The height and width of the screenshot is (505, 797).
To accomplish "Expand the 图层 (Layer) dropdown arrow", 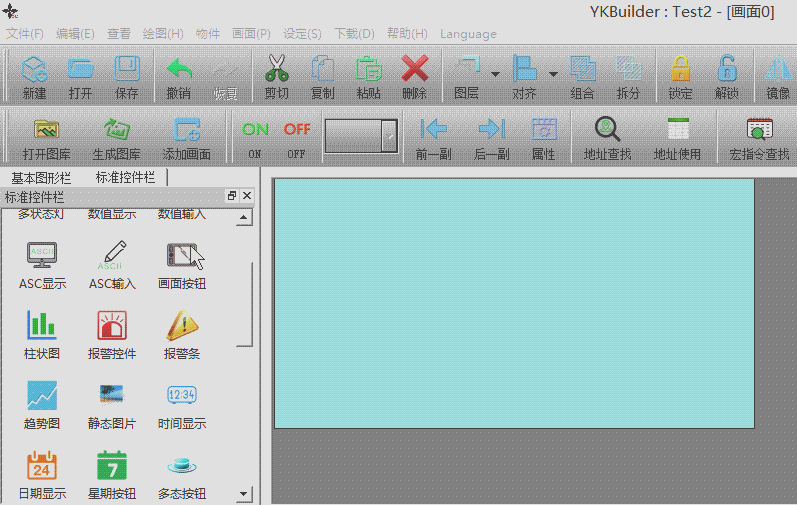I will coord(495,74).
